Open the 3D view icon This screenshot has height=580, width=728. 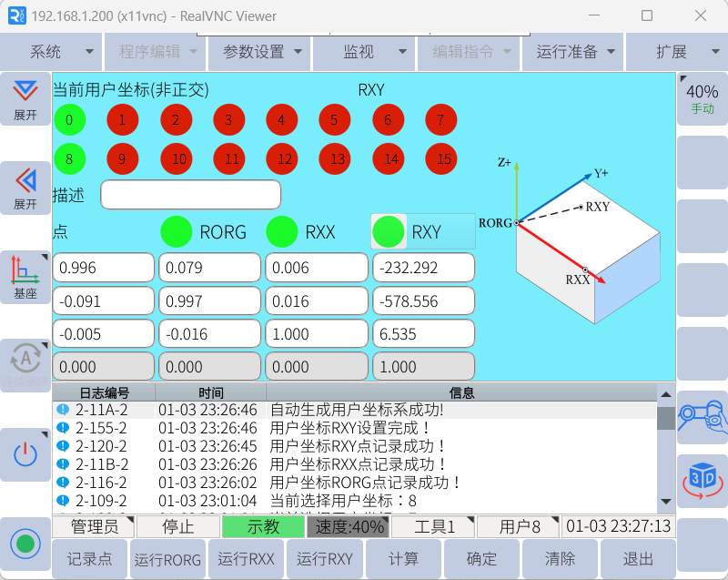pos(702,480)
